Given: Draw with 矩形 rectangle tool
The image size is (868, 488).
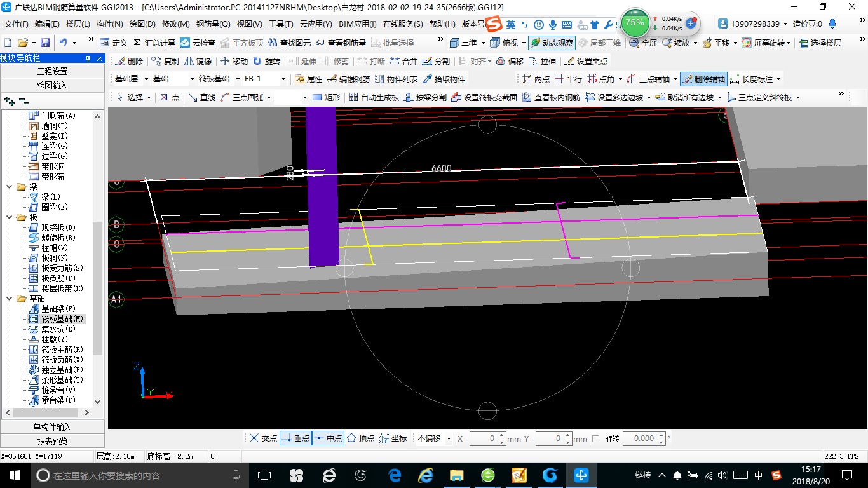Looking at the screenshot, I should pos(326,97).
